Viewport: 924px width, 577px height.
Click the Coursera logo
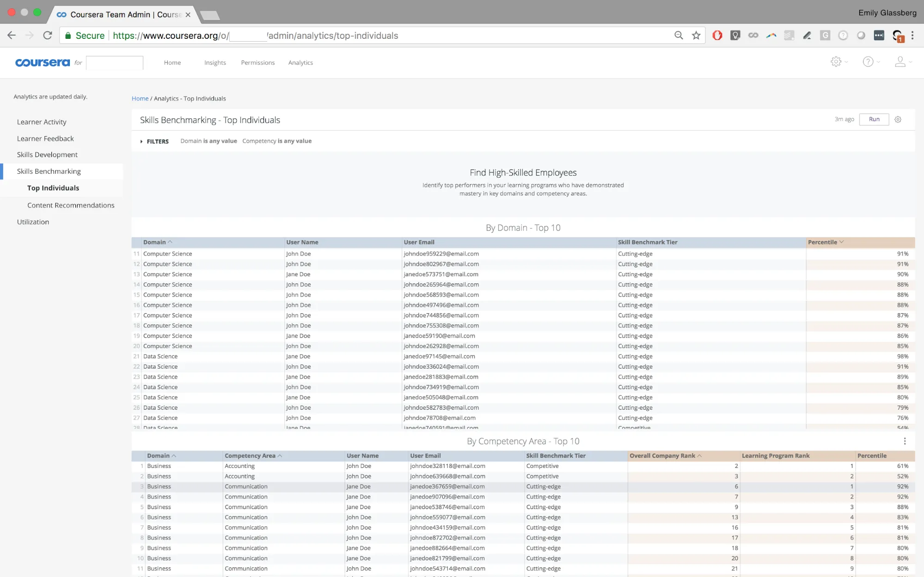pyautogui.click(x=43, y=62)
